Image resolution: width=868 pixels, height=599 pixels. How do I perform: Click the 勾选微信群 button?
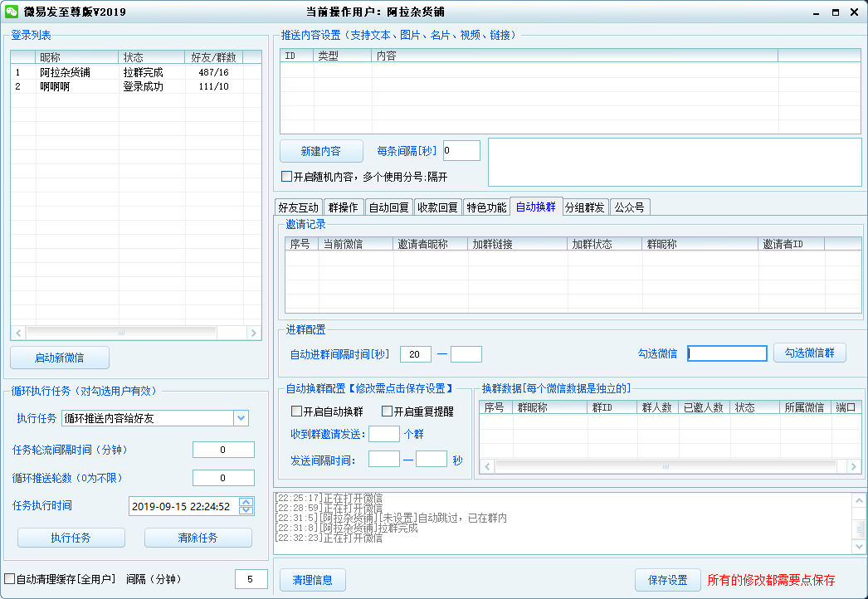click(809, 353)
